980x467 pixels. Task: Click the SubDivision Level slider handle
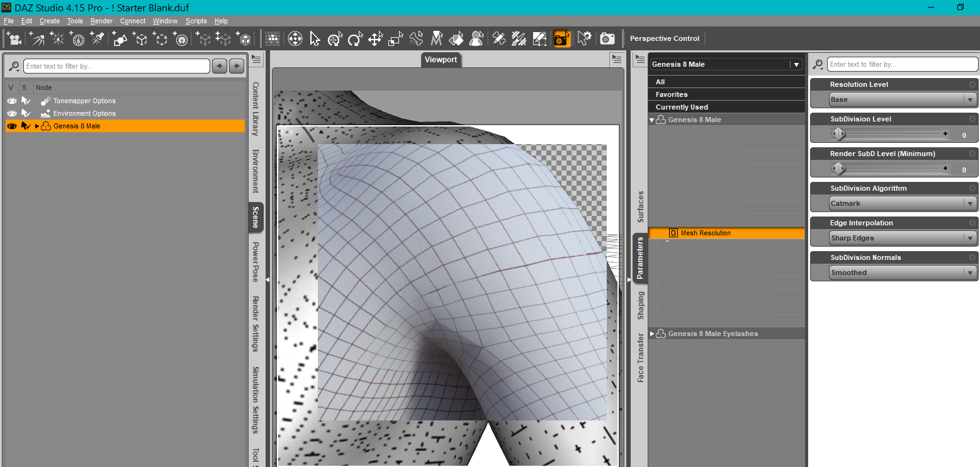pos(838,134)
